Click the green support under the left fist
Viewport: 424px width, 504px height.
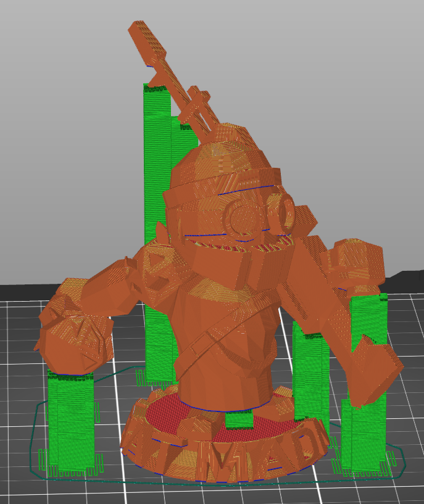(x=71, y=423)
